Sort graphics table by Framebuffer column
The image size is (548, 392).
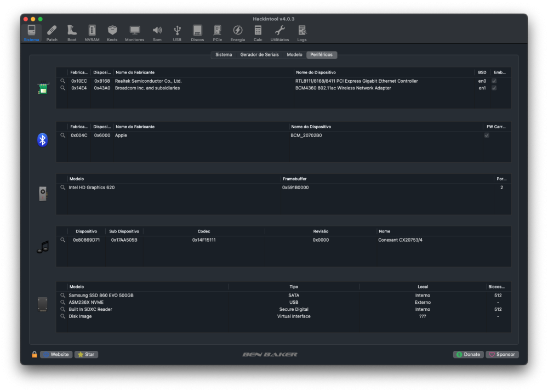pyautogui.click(x=387, y=179)
